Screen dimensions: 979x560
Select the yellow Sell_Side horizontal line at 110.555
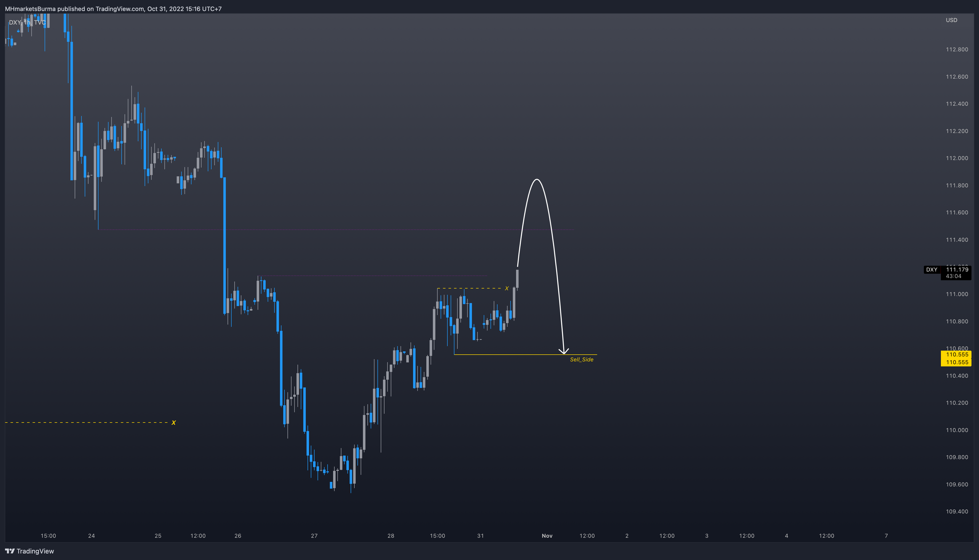click(x=525, y=354)
